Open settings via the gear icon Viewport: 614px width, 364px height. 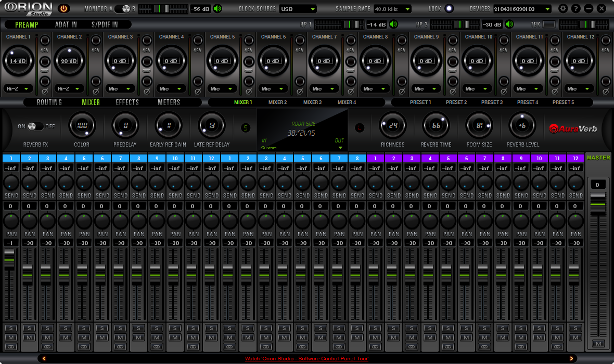[563, 8]
